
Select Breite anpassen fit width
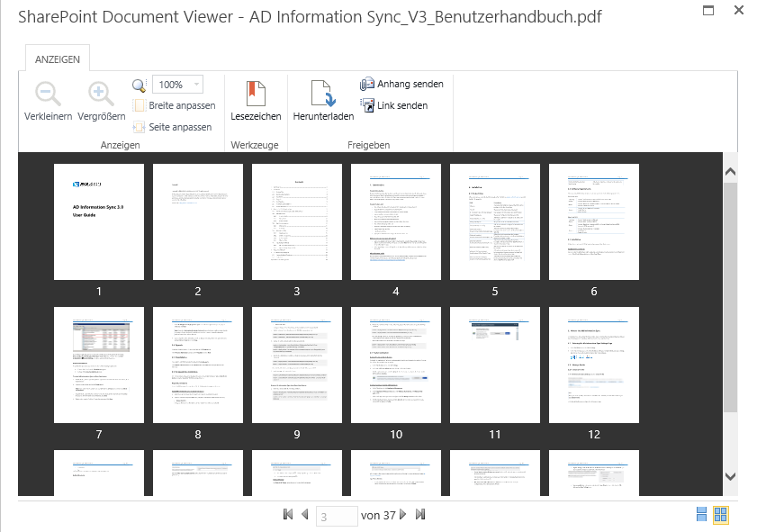[x=175, y=105]
